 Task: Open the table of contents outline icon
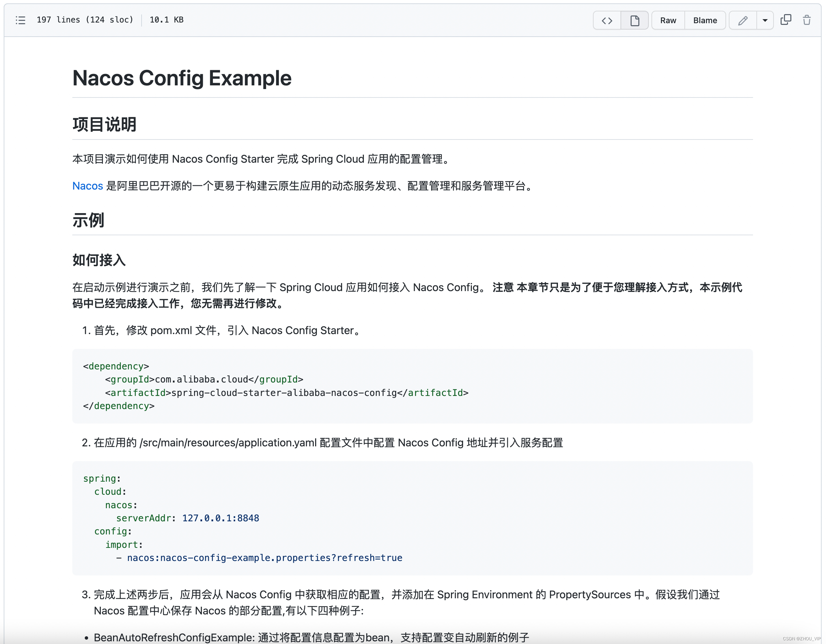[x=21, y=20]
